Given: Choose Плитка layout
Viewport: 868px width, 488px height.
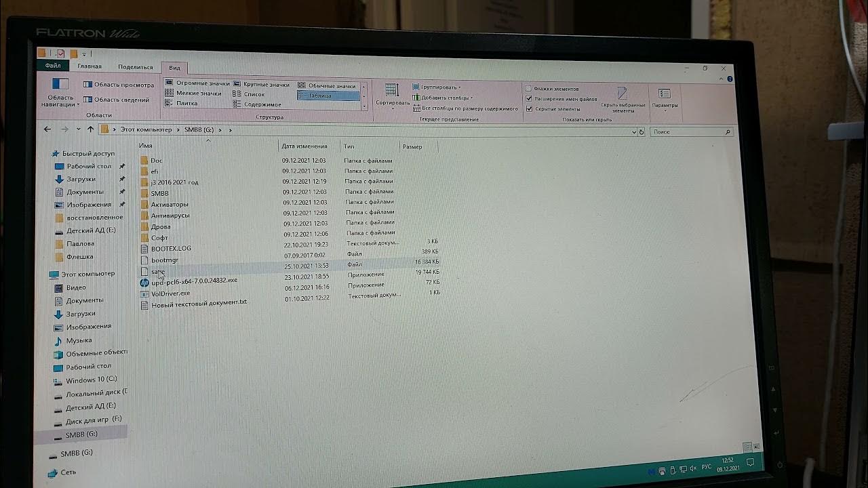Looking at the screenshot, I should 182,103.
